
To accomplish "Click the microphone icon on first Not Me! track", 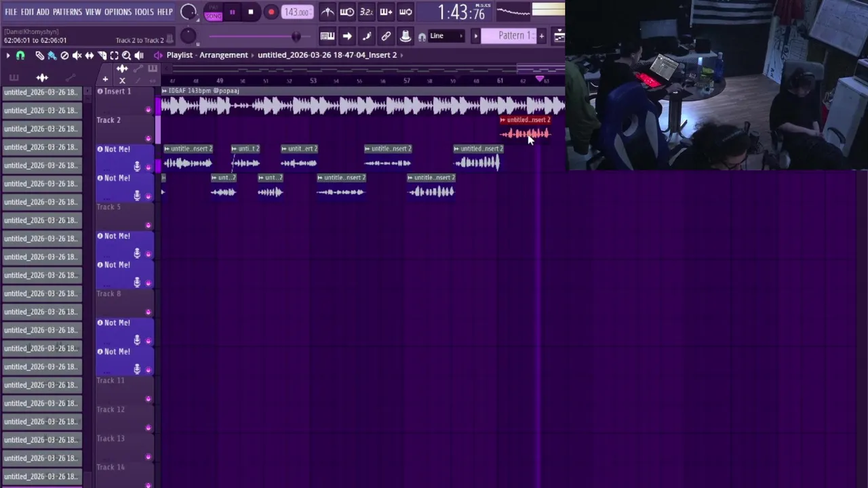I will (x=137, y=166).
